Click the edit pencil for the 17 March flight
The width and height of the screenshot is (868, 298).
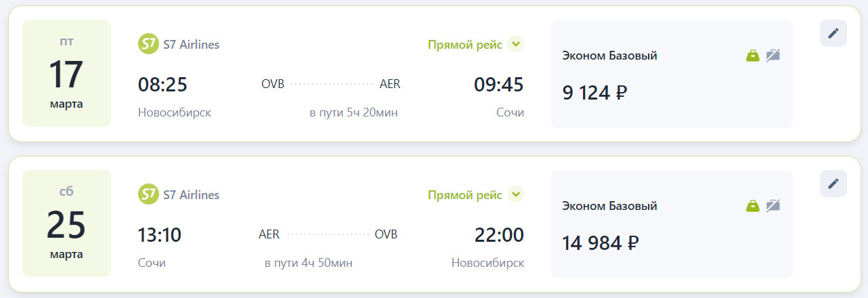(x=833, y=33)
